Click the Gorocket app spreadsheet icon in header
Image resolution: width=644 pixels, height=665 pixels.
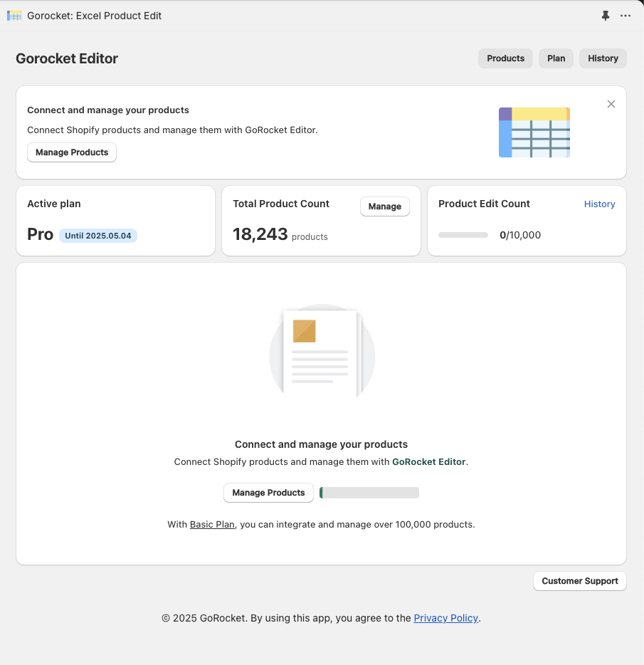pos(14,16)
